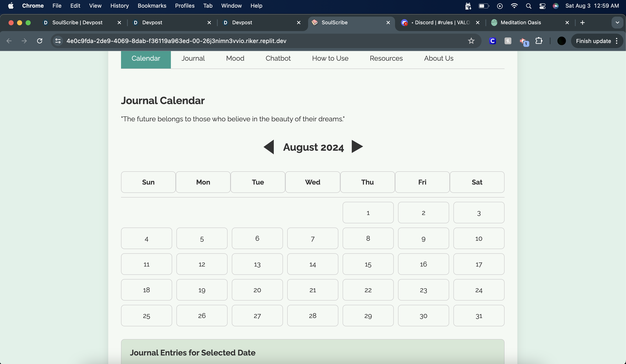
Task: Open macOS Control Center toggles
Action: [542, 6]
